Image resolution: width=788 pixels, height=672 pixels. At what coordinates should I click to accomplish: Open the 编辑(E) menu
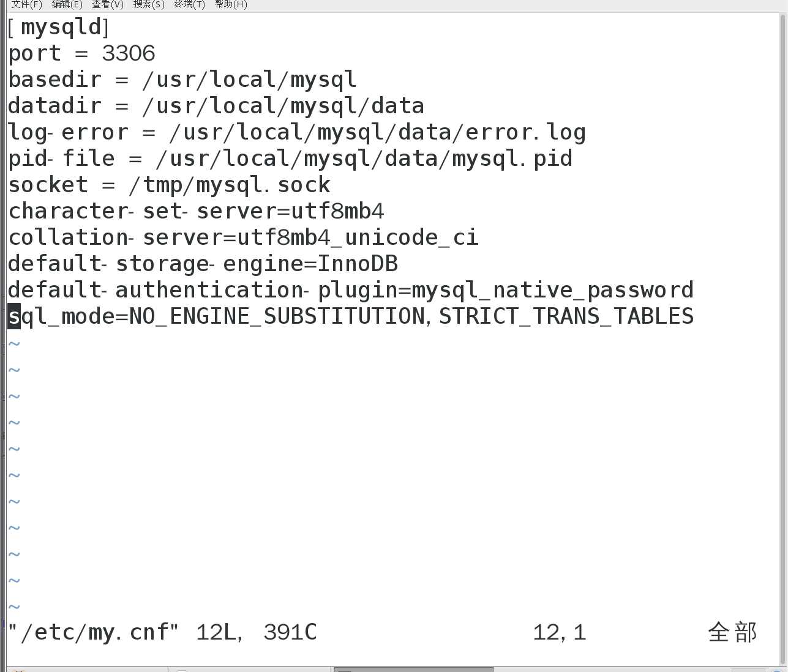[x=66, y=5]
